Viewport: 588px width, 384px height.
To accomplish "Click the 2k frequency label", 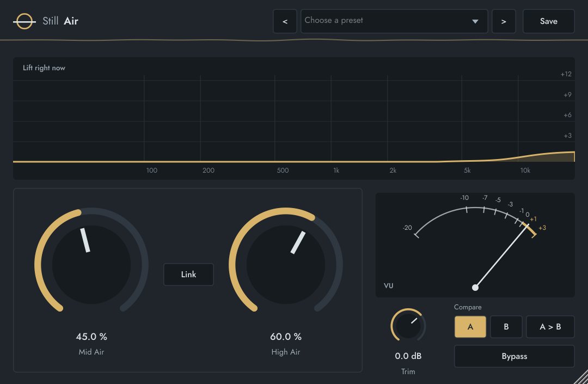I will 393,170.
